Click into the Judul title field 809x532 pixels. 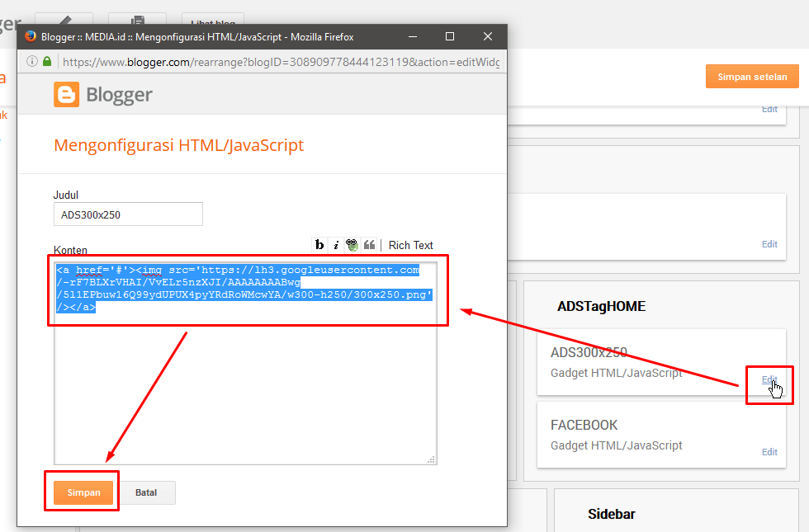[128, 214]
